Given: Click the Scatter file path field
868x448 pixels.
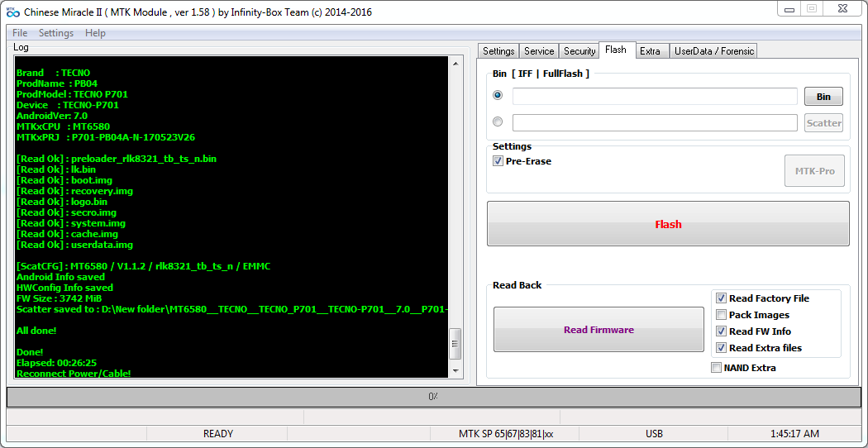Looking at the screenshot, I should pyautogui.click(x=655, y=123).
